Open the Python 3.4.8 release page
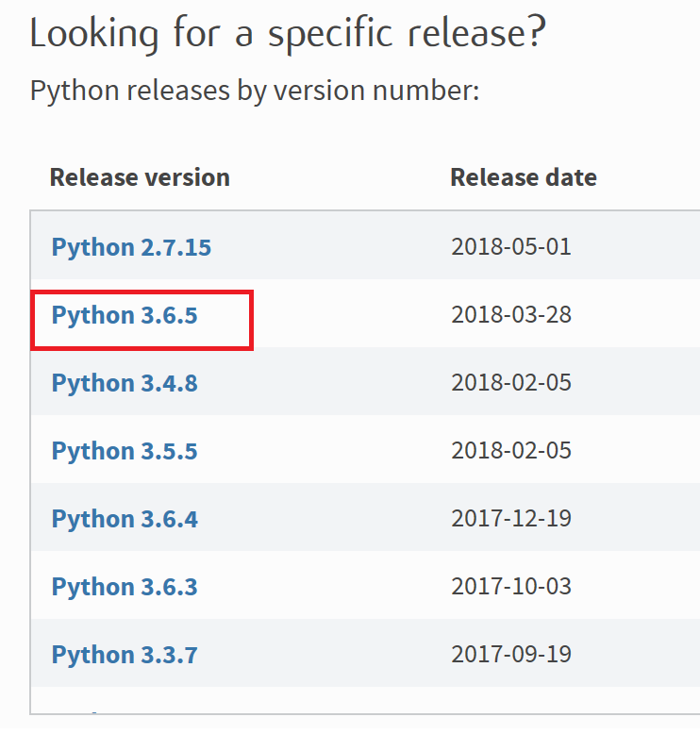The height and width of the screenshot is (734, 700). 125,383
